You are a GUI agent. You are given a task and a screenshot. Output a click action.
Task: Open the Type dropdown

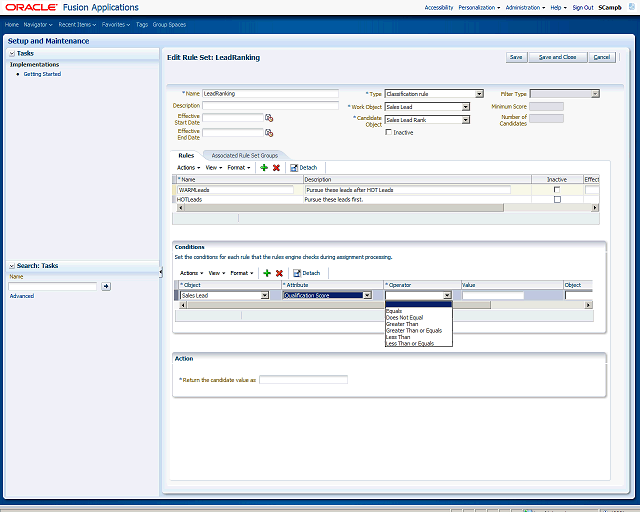[479, 94]
